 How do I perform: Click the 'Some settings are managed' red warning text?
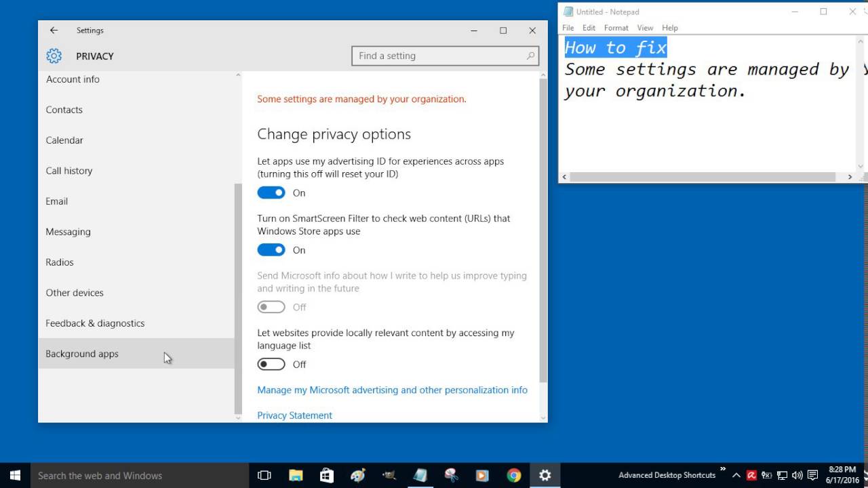pos(361,99)
